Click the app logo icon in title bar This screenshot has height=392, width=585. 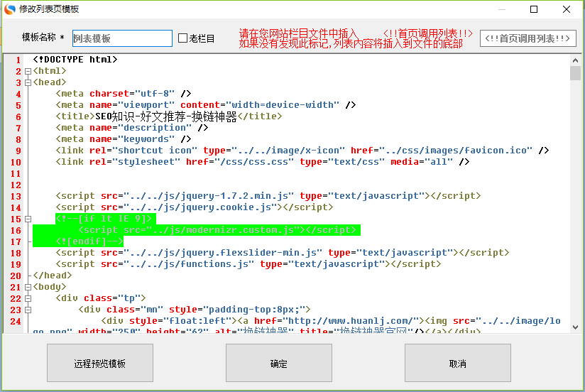(x=10, y=9)
